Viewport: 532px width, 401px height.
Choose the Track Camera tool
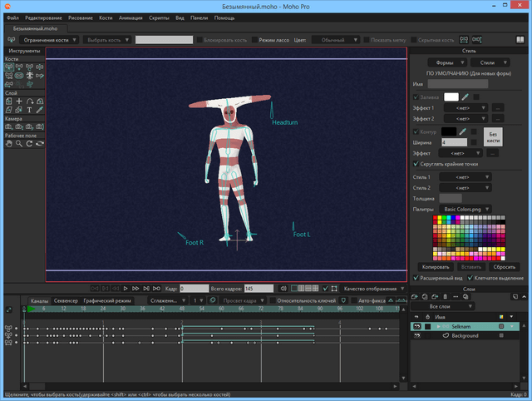[x=8, y=126]
